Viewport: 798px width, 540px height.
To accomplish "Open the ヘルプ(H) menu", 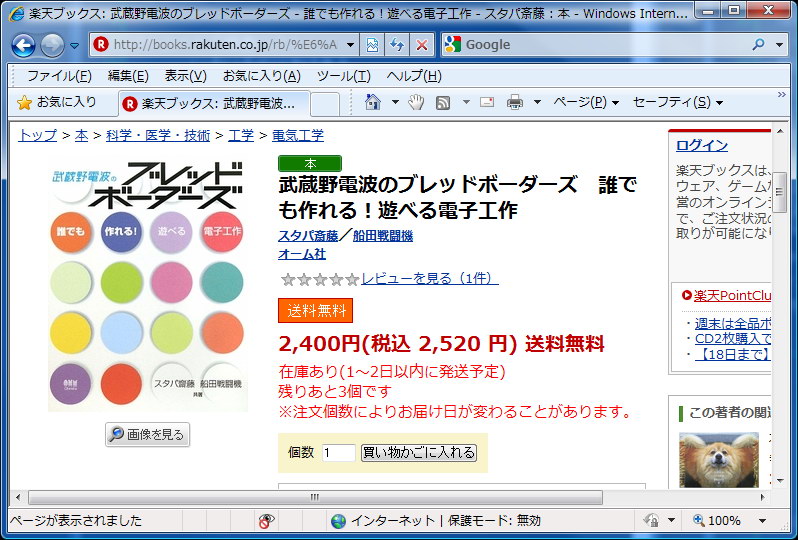I will coord(414,76).
